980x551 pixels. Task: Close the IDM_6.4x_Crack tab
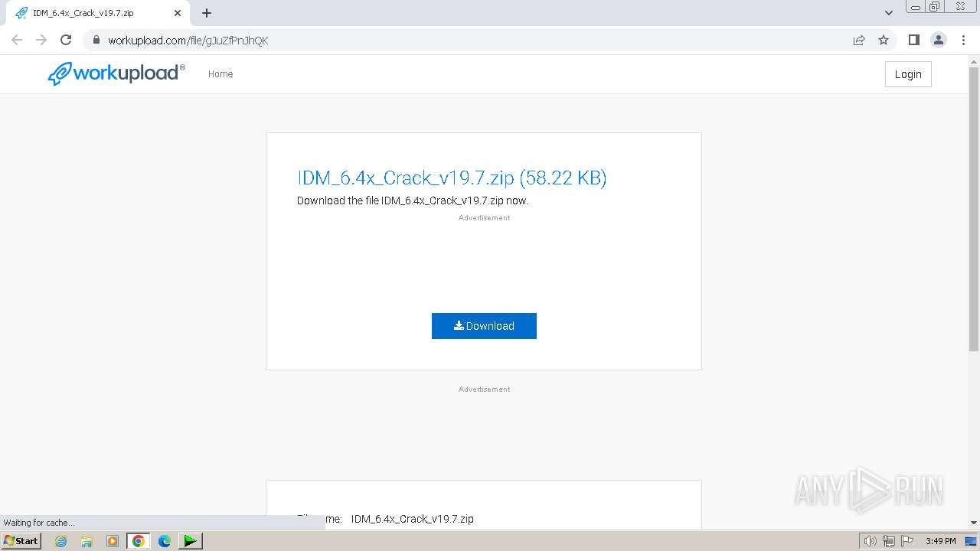178,13
